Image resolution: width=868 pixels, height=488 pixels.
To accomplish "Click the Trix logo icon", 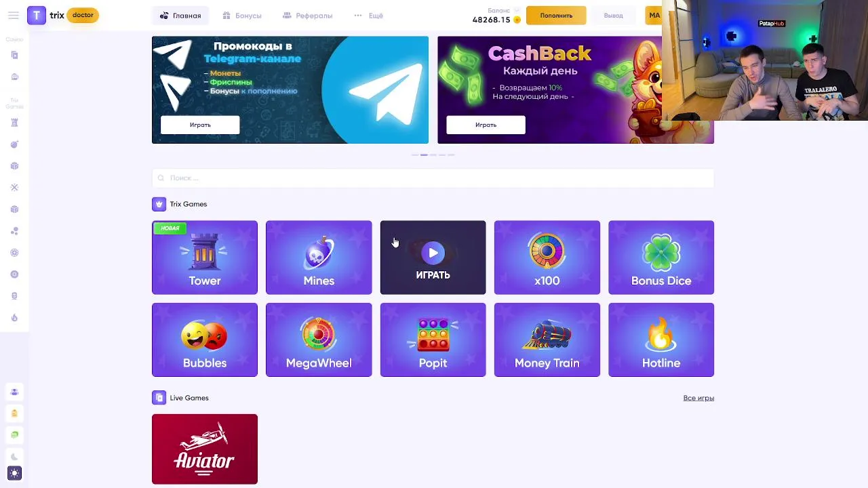I will pyautogui.click(x=37, y=15).
